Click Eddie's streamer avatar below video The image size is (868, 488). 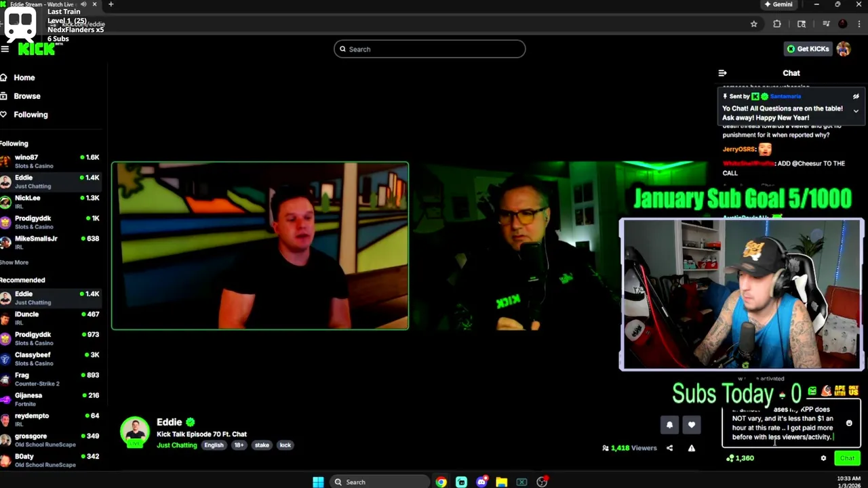pos(135,432)
